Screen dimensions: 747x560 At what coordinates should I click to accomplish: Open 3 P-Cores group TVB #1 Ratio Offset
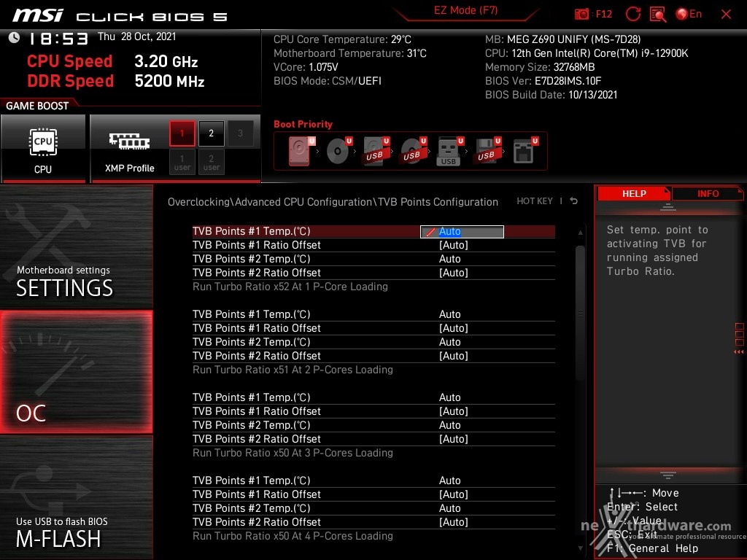tap(453, 411)
